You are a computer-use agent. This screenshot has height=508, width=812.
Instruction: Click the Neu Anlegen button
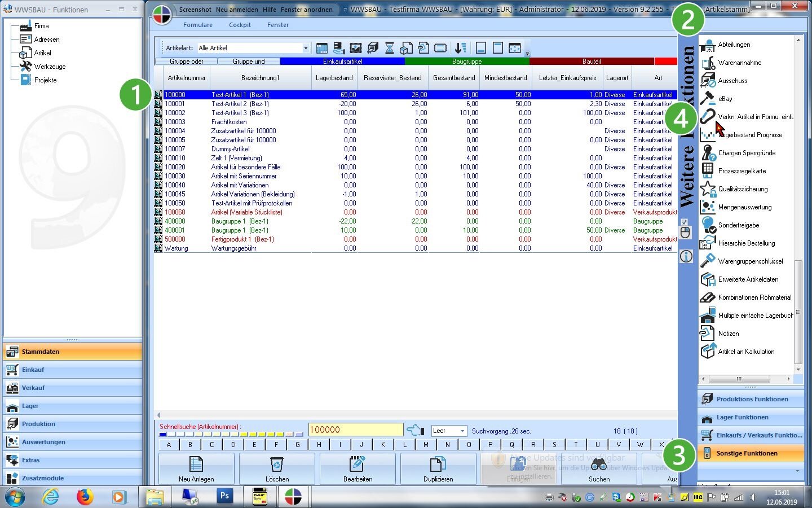[196, 468]
